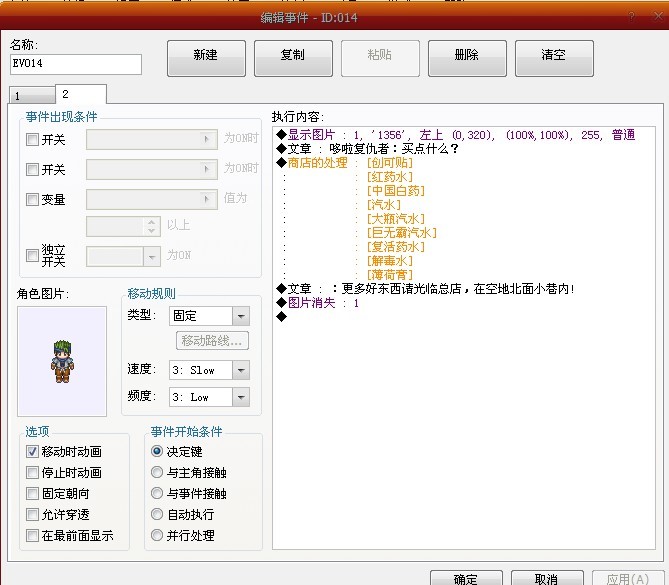
Task: Select the 文章 line 买点什么
Action: pos(367,148)
